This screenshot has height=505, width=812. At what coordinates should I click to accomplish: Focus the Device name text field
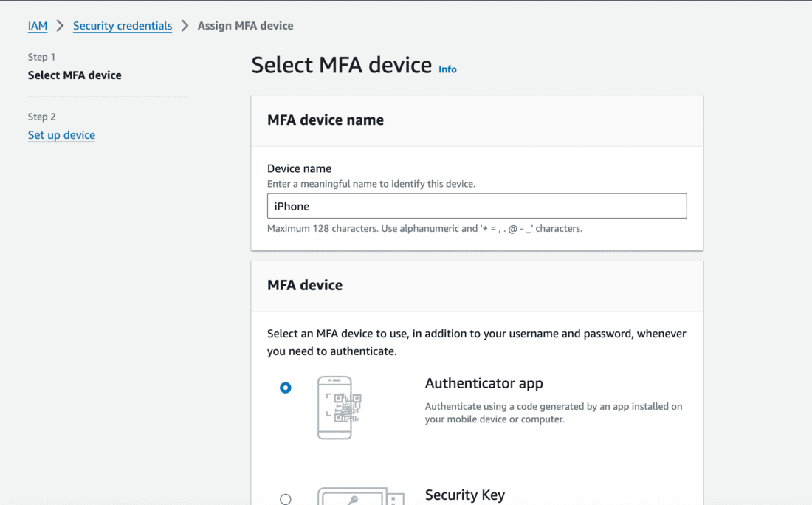(x=477, y=206)
